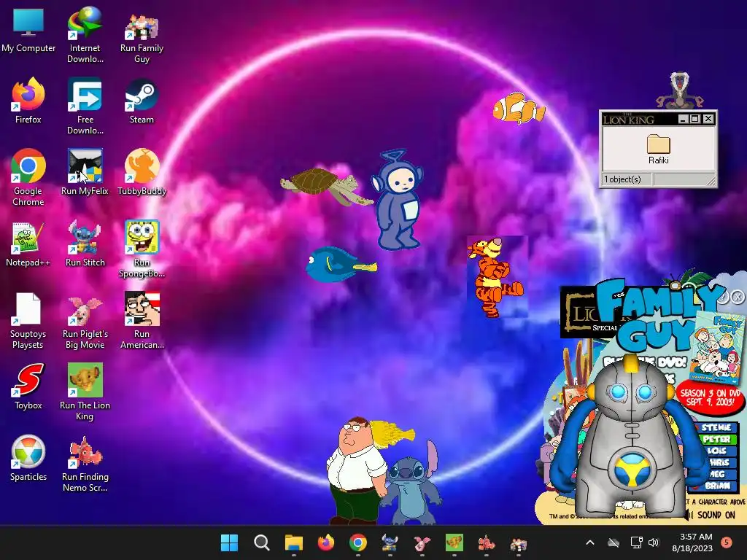747x560 pixels.
Task: Open the volume control tray icon
Action: click(x=654, y=542)
